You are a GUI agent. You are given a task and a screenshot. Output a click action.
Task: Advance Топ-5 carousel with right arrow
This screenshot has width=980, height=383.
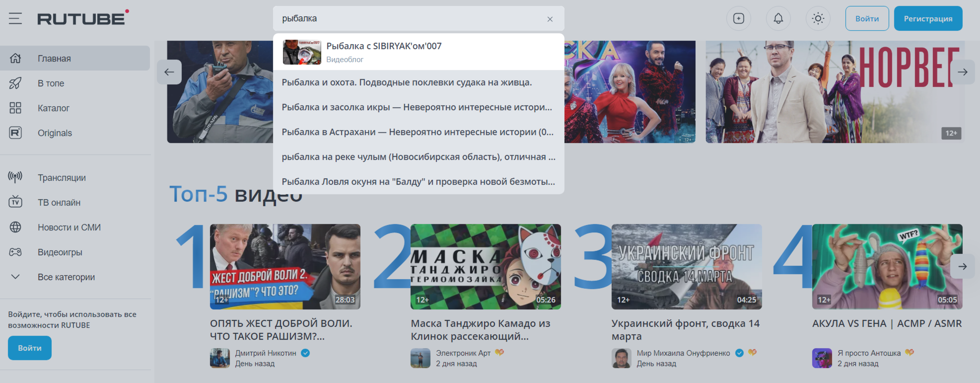point(963,267)
